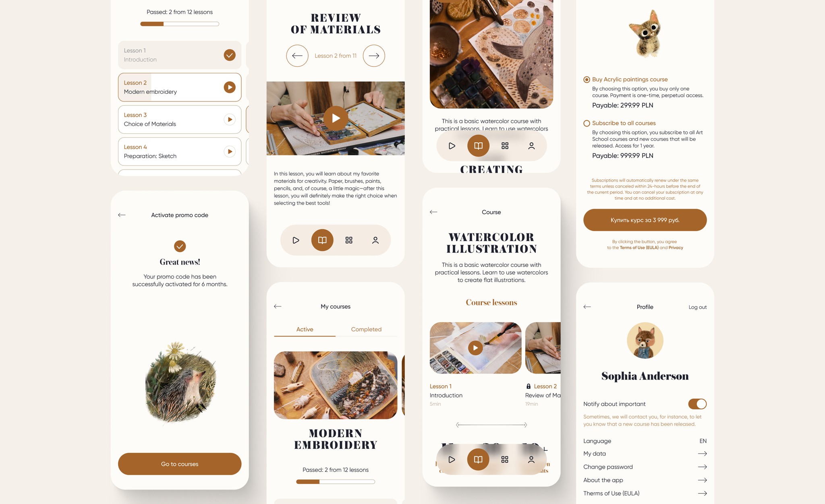Image resolution: width=825 pixels, height=504 pixels.
Task: Click the book/reading icon in lesson toolbar
Action: pyautogui.click(x=322, y=240)
